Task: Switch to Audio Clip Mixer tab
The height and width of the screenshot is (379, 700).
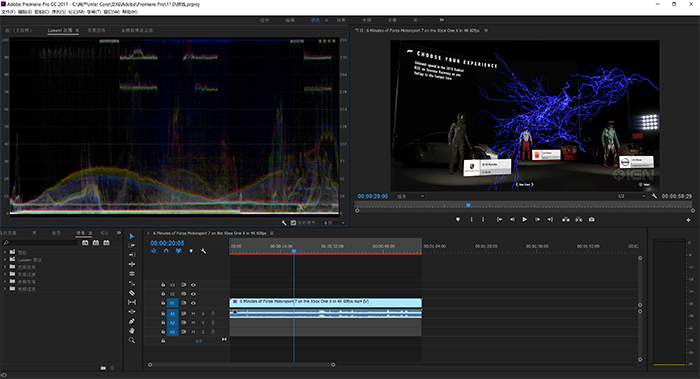Action: tap(137, 30)
